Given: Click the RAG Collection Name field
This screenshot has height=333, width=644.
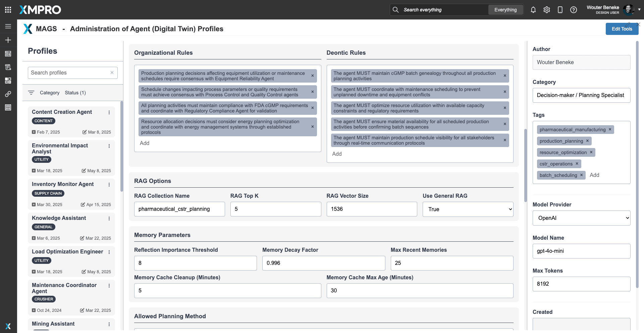Looking at the screenshot, I should click(179, 209).
